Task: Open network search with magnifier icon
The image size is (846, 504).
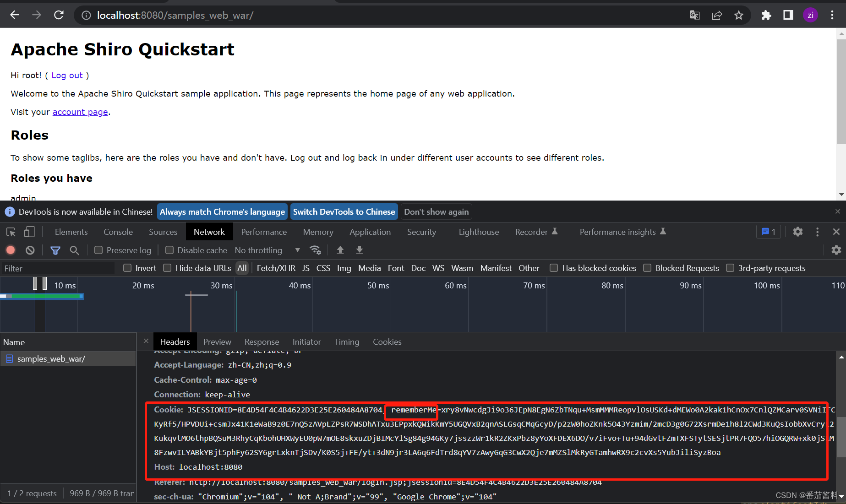Action: 74,250
